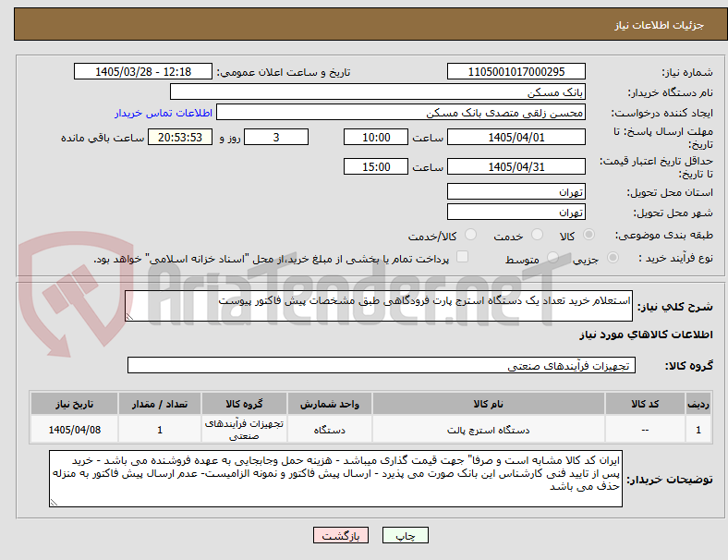728x560 pixels.
Task: Click the تاریخ نیاز column header
Action: tap(74, 404)
